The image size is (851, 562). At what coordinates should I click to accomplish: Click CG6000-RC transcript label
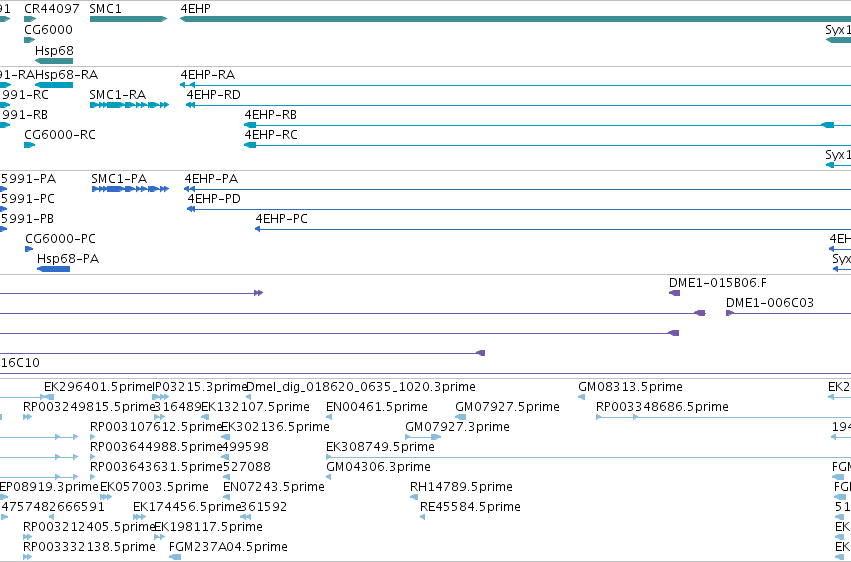pos(60,135)
